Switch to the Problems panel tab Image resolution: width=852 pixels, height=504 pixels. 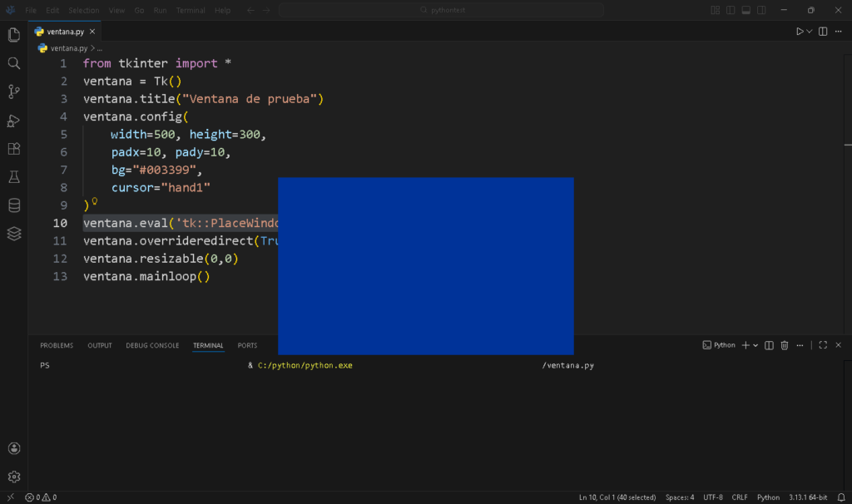[x=57, y=345]
